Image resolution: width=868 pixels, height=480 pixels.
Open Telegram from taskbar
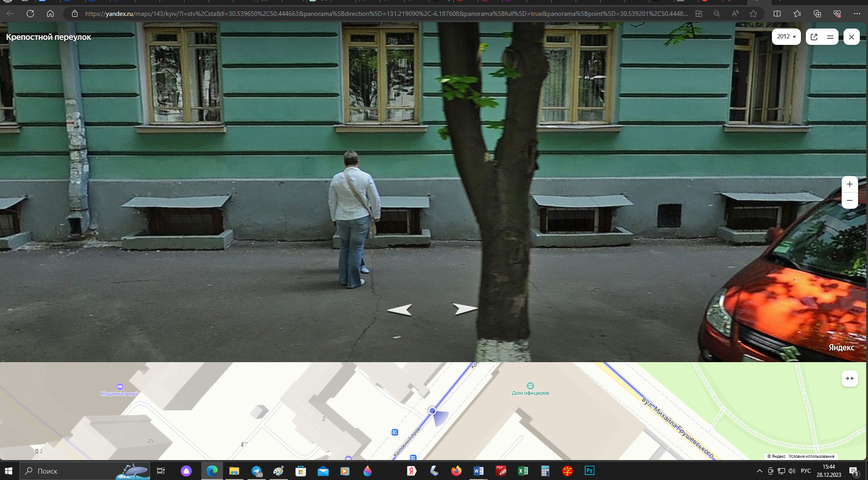click(x=257, y=471)
